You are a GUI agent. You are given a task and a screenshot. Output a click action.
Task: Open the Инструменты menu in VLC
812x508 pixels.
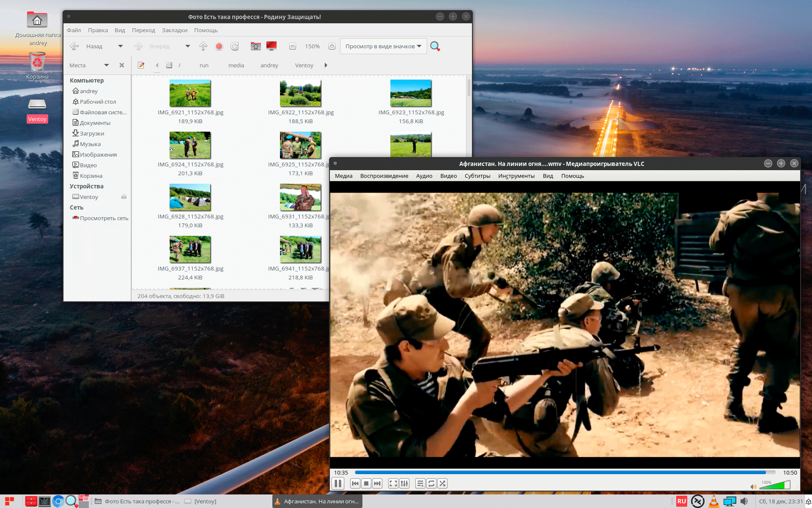(x=516, y=176)
